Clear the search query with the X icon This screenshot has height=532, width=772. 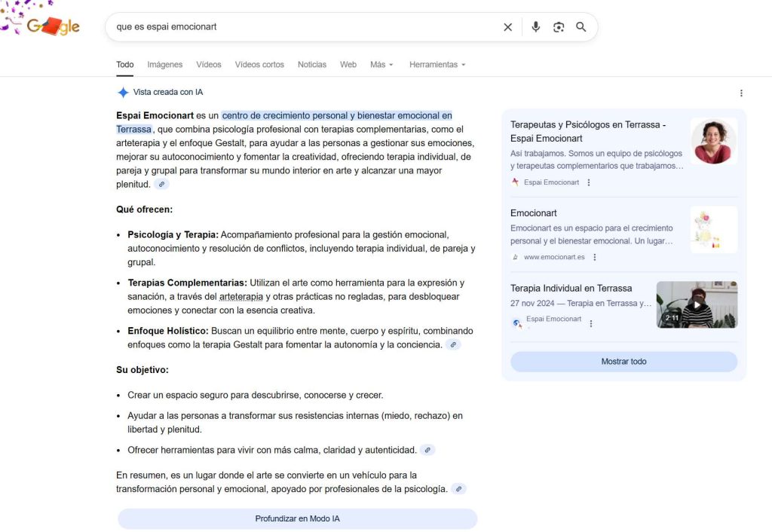pyautogui.click(x=507, y=26)
